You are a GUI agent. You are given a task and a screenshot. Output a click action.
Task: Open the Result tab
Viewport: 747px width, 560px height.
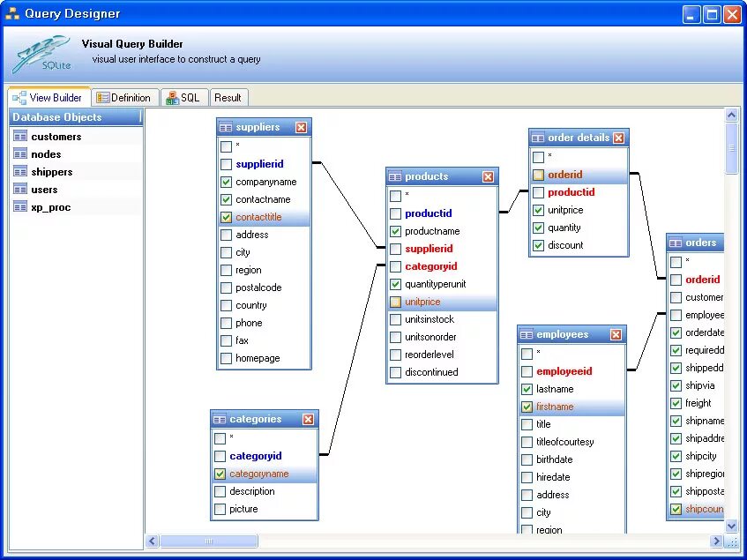click(x=228, y=98)
